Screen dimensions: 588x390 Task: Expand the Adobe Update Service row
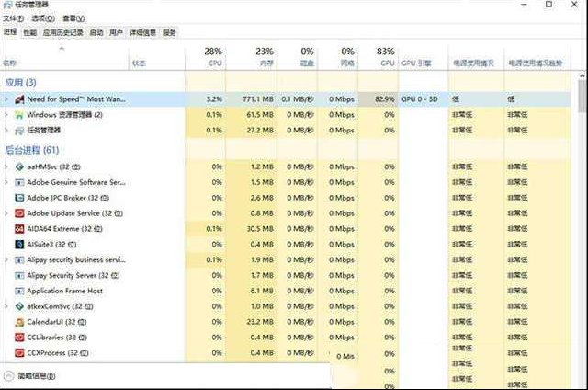pyautogui.click(x=6, y=213)
